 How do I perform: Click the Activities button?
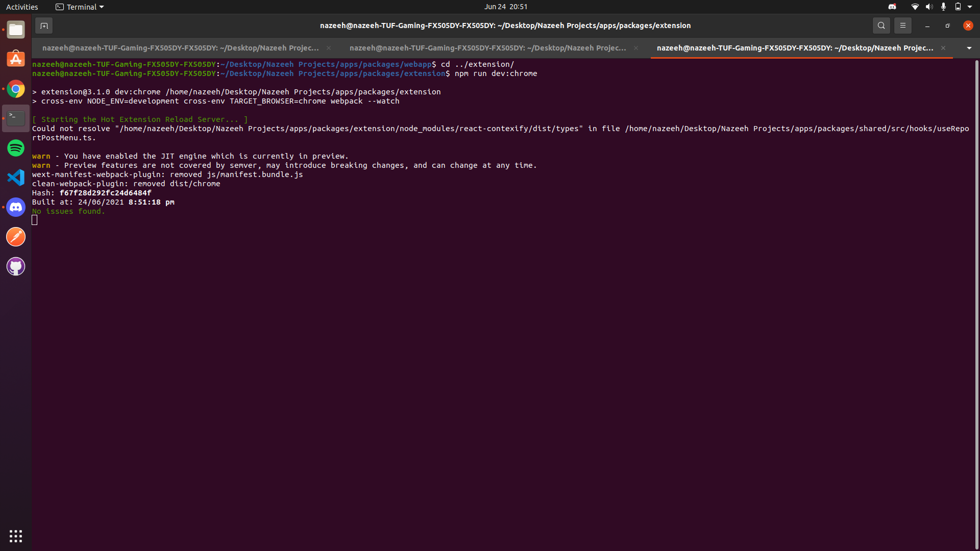point(22,7)
